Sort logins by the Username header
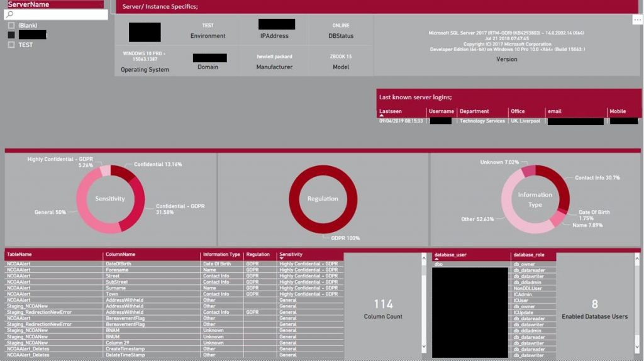Viewport: 644px width, 361px height. pos(441,111)
